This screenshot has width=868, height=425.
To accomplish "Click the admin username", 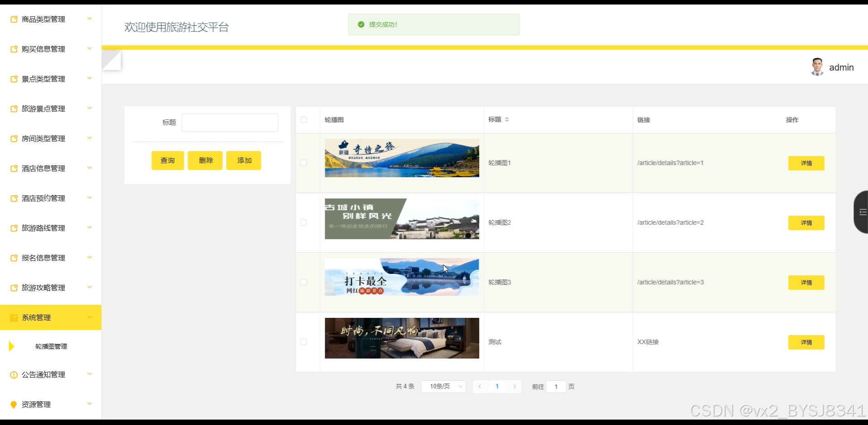I will [x=841, y=67].
